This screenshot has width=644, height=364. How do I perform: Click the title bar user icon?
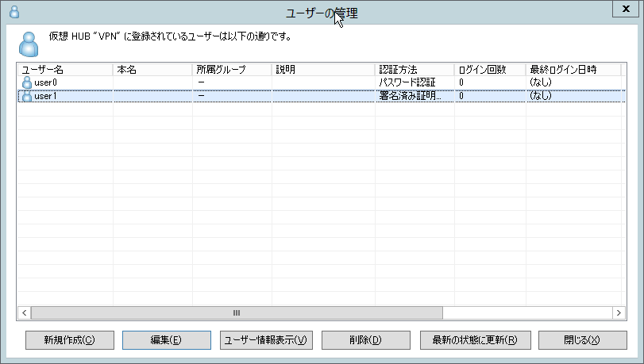point(14,12)
